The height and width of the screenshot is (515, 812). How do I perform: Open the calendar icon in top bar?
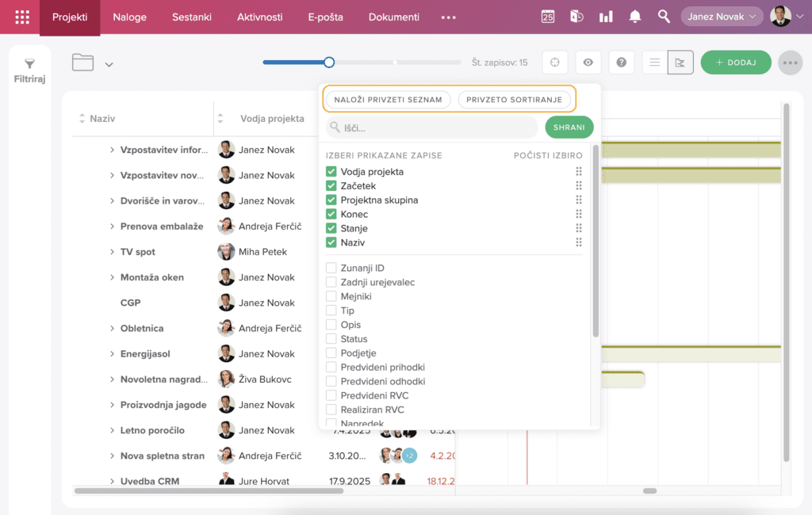[548, 17]
